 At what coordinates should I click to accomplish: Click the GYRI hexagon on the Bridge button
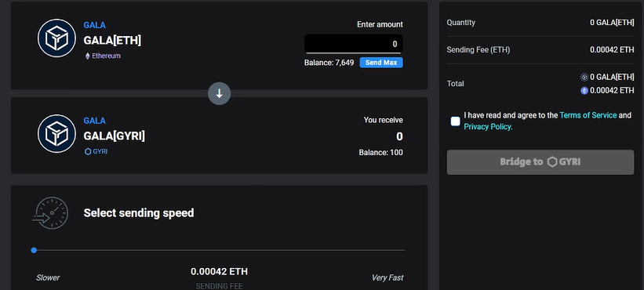(x=552, y=162)
